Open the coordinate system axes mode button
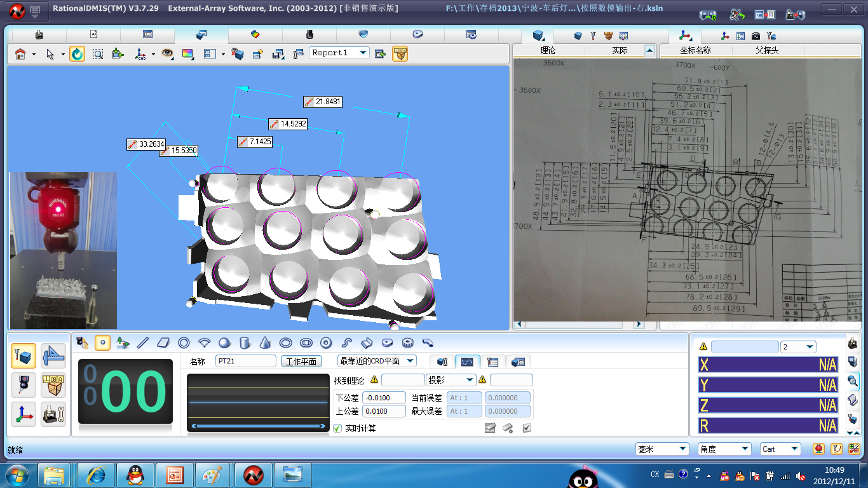This screenshot has height=488, width=868. pos(24,415)
